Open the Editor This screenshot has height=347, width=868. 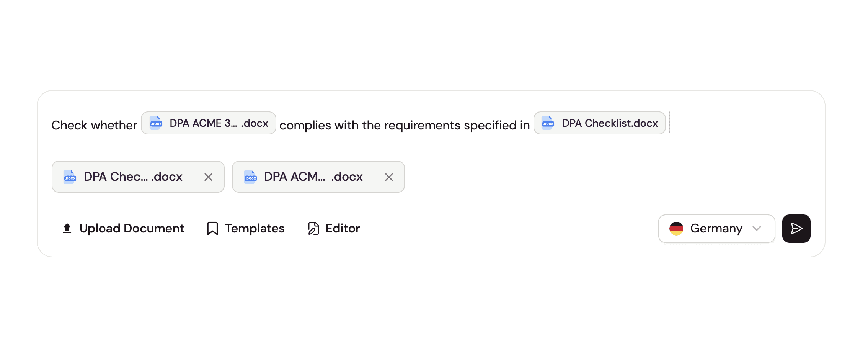click(334, 229)
